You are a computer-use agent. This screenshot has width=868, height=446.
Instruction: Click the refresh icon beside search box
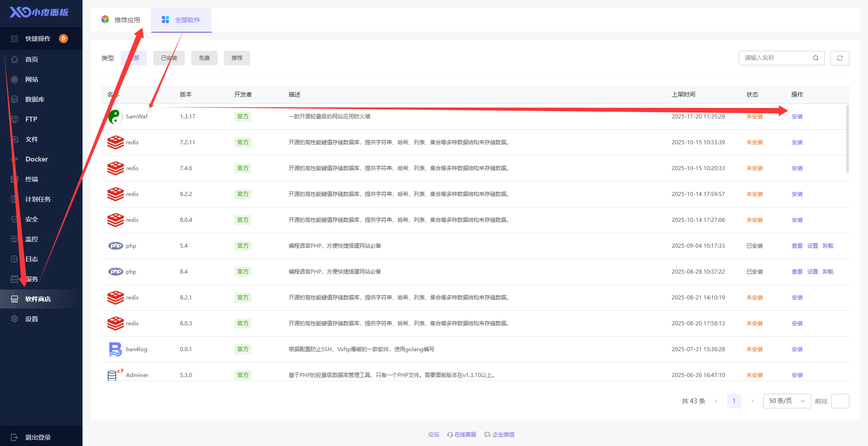(x=839, y=58)
